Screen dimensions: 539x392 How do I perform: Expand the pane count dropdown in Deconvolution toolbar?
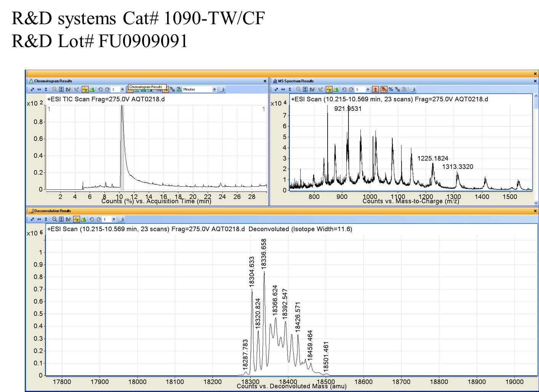114,219
